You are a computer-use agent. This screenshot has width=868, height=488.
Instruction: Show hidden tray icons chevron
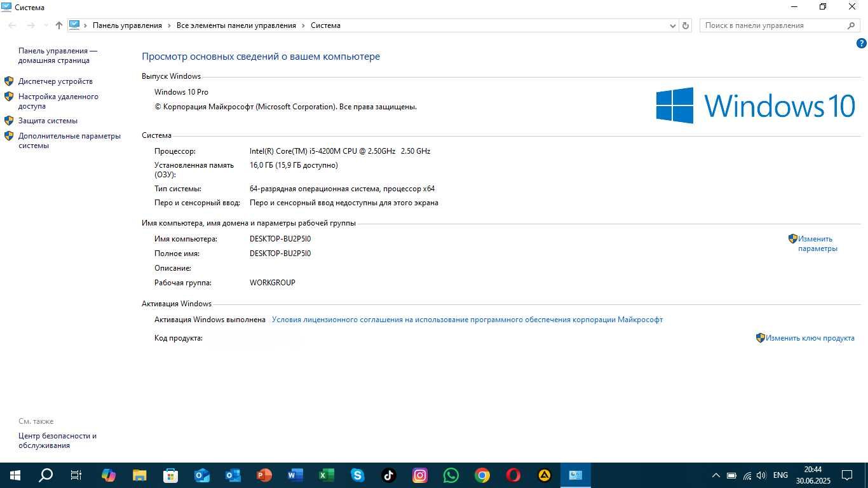[715, 475]
